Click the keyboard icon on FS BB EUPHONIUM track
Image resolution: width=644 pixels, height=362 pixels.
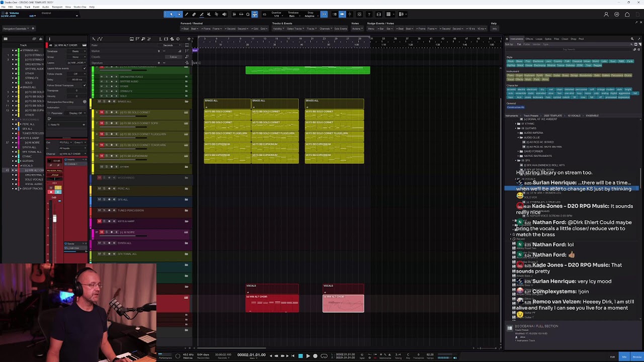click(x=186, y=156)
